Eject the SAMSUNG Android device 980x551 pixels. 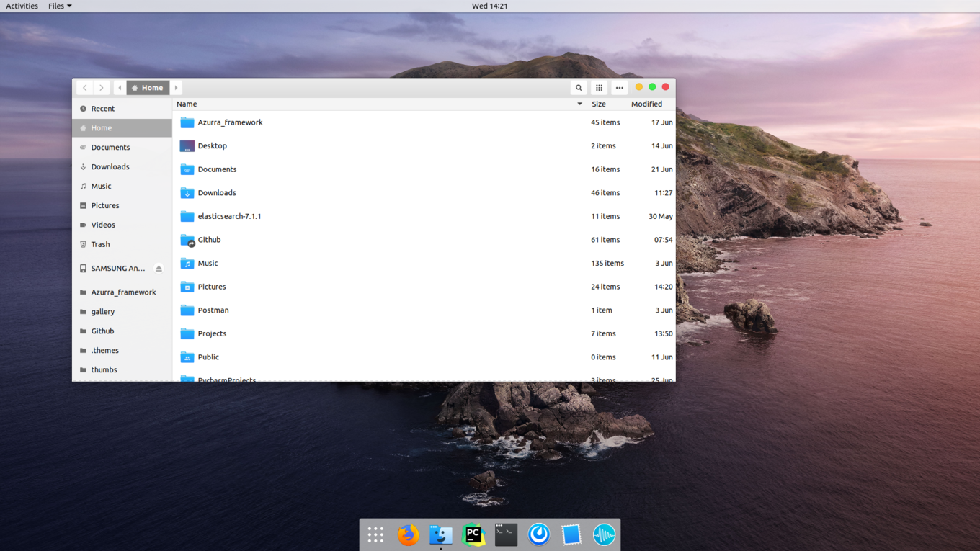(x=159, y=269)
